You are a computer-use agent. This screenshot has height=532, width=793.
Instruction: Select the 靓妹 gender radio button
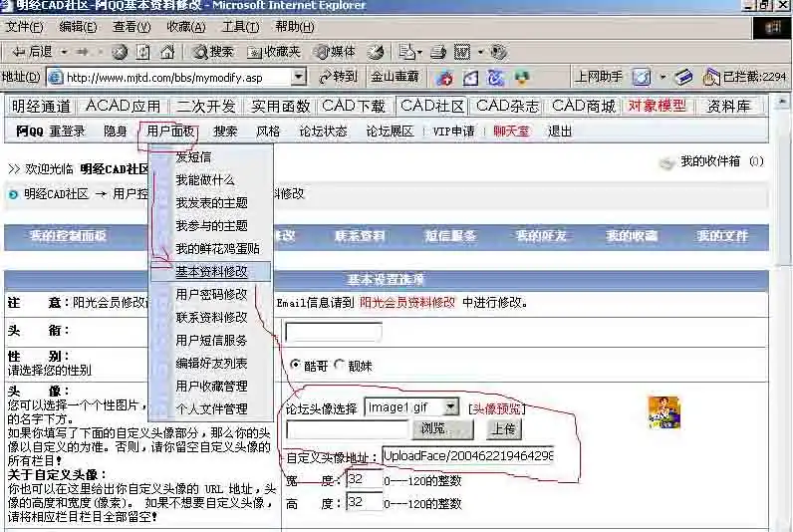340,365
